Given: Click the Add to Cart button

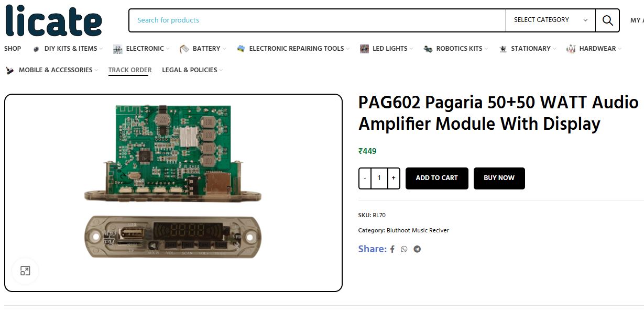Looking at the screenshot, I should tap(436, 178).
